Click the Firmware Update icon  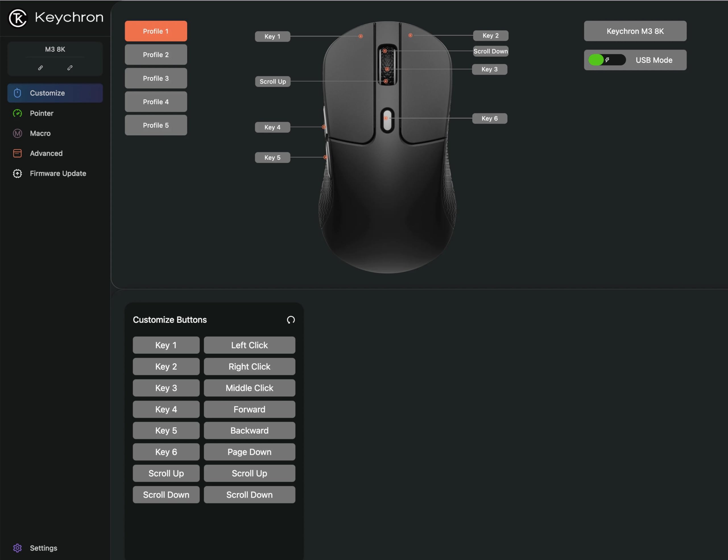pyautogui.click(x=17, y=174)
